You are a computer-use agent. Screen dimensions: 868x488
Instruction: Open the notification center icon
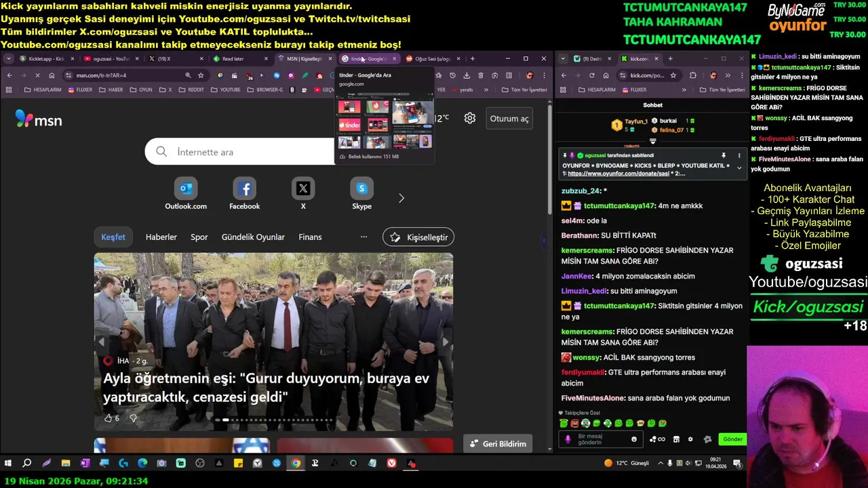(x=737, y=464)
